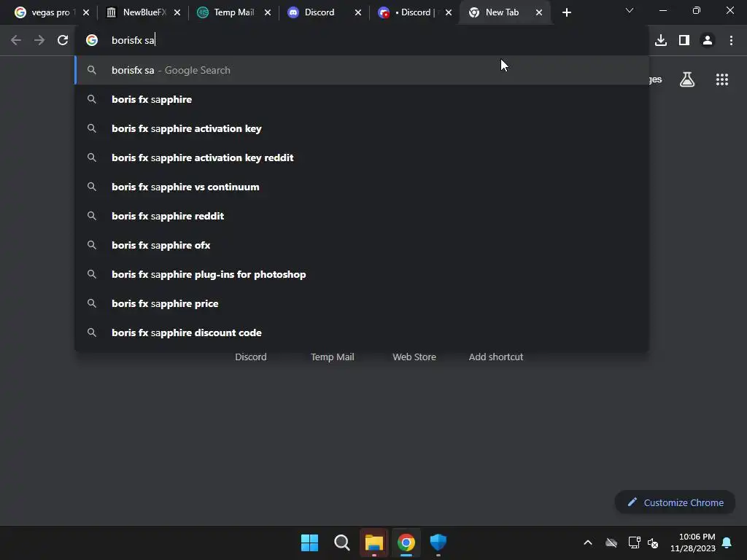The image size is (747, 560).
Task: Click the Customize Chrome button
Action: point(675,502)
